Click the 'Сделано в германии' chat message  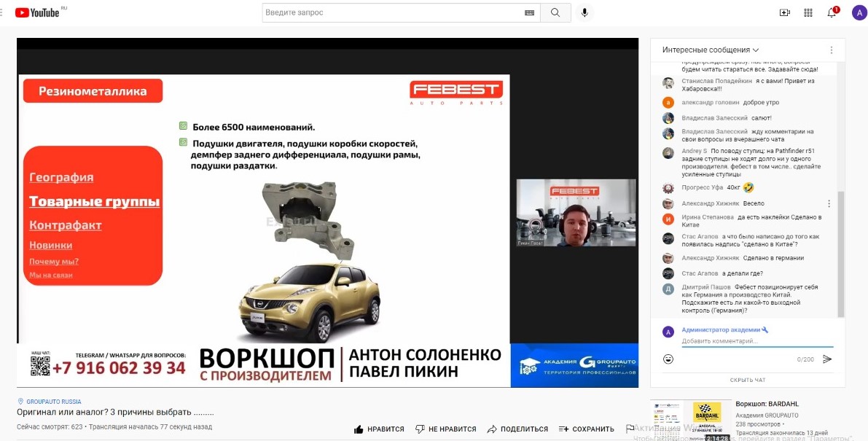point(773,258)
